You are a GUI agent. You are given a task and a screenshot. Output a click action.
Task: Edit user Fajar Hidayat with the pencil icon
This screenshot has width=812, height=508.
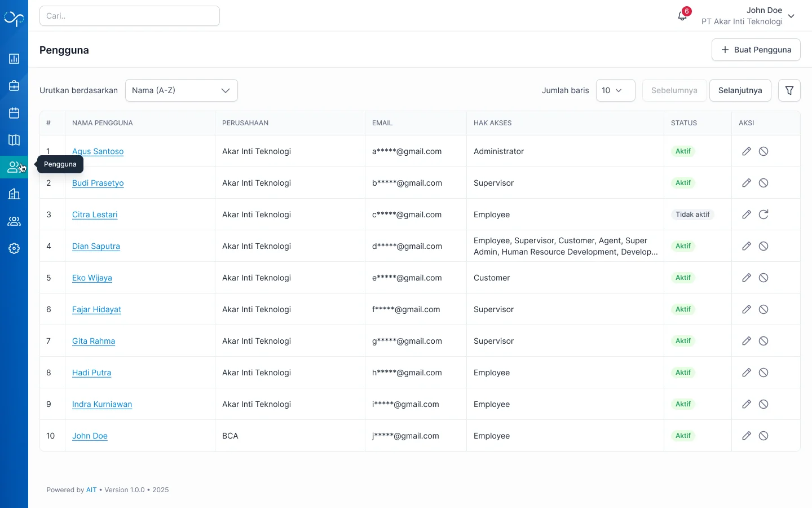(x=747, y=309)
